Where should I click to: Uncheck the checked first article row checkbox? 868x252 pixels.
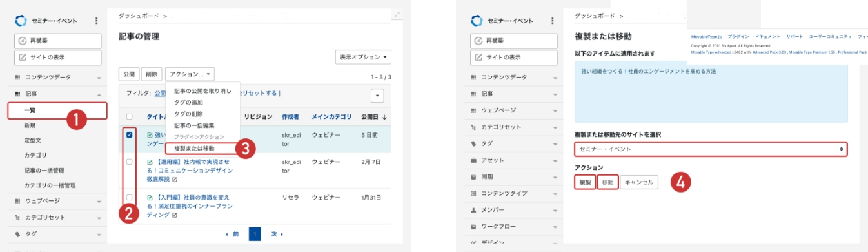(130, 135)
